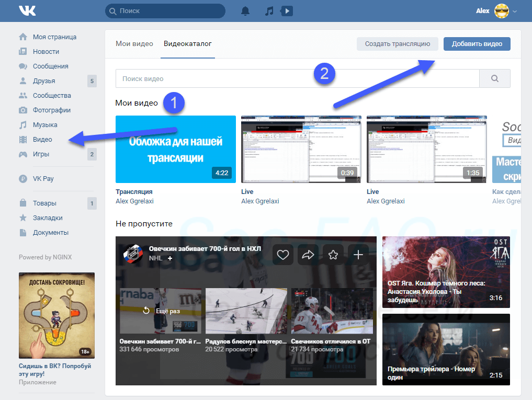Click the ДОСТАНЬ СОКРОВИЩЕ game ad image
The width and height of the screenshot is (532, 400).
pos(56,315)
